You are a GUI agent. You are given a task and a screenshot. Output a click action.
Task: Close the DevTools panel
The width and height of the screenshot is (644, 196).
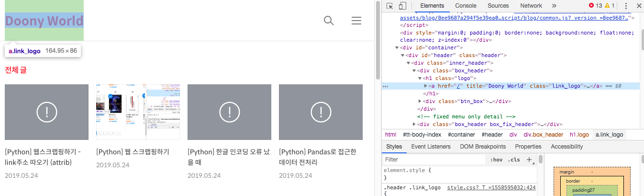click(x=639, y=6)
